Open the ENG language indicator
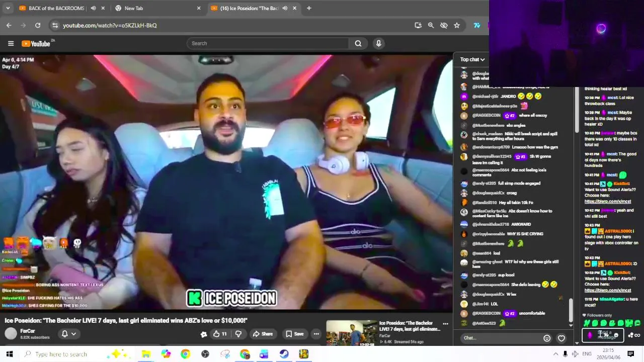Viewport: 644px width, 362px height. coord(587,354)
